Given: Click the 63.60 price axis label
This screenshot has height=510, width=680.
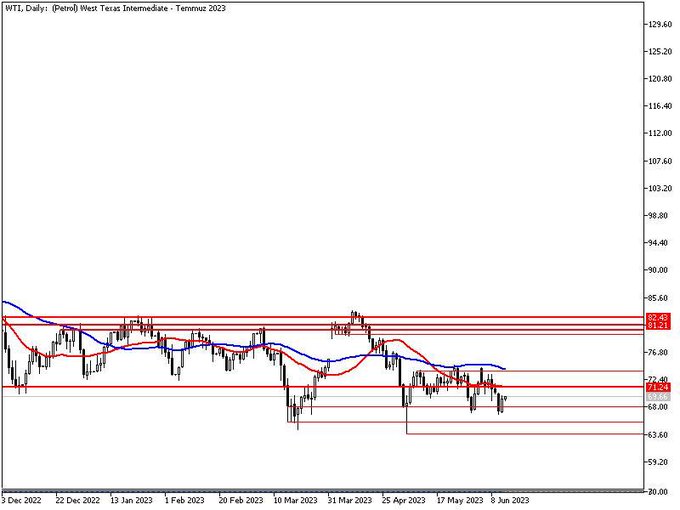Looking at the screenshot, I should pyautogui.click(x=660, y=435).
